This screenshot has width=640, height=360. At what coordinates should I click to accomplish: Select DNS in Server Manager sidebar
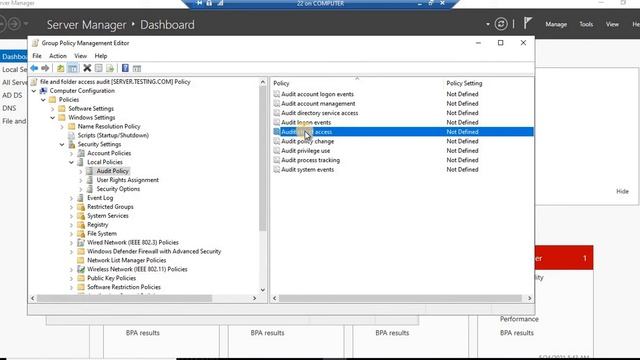(9, 108)
